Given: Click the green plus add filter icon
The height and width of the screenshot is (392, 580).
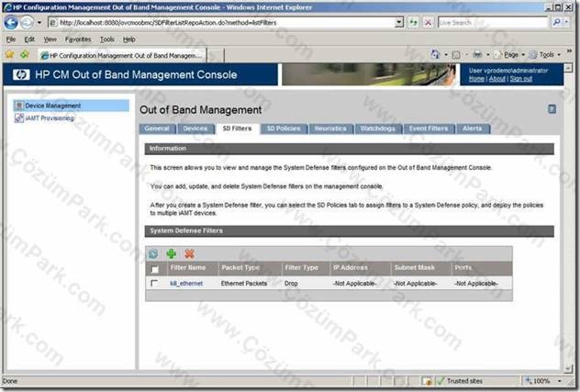Looking at the screenshot, I should tap(172, 254).
